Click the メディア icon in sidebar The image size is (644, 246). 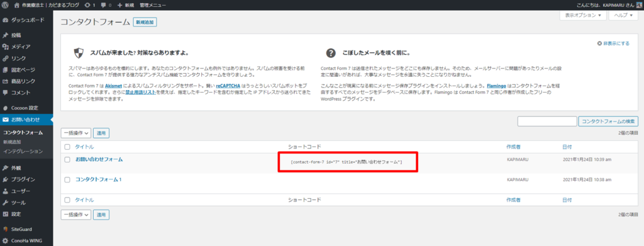click(5, 47)
